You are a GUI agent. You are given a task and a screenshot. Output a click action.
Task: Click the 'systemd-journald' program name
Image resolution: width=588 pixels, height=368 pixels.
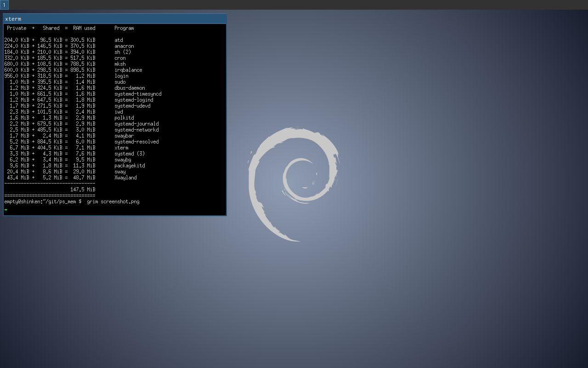point(136,124)
